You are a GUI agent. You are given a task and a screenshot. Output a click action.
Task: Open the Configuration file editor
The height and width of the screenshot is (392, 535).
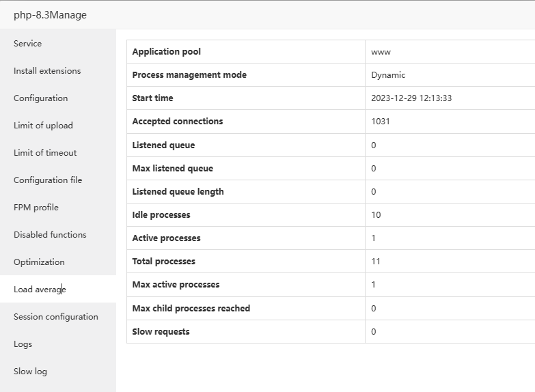[x=48, y=180]
